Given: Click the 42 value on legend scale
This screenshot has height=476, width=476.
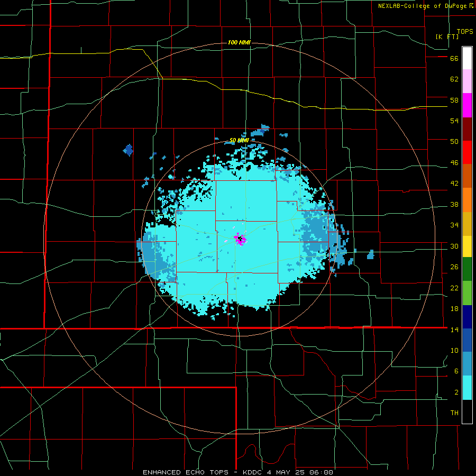Looking at the screenshot, I should [x=454, y=184].
